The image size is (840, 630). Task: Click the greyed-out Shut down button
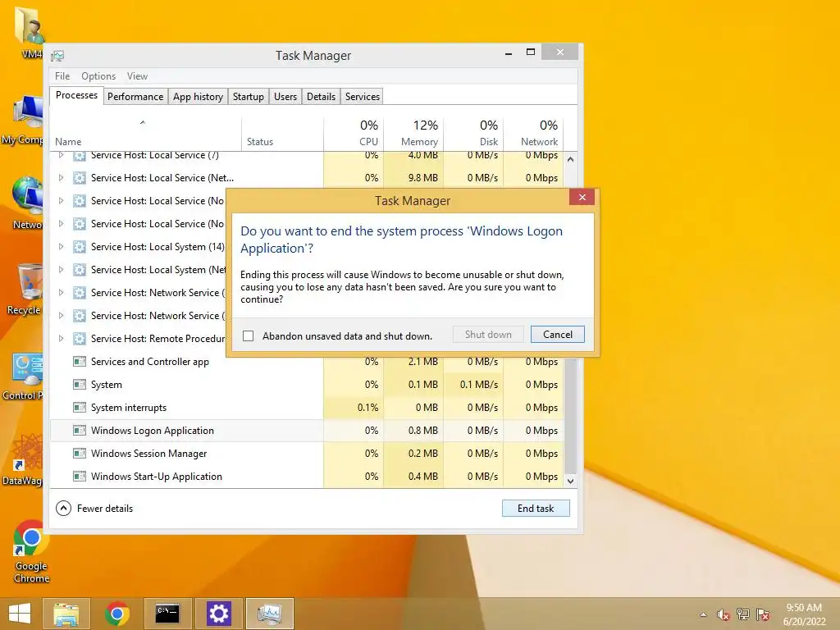488,335
